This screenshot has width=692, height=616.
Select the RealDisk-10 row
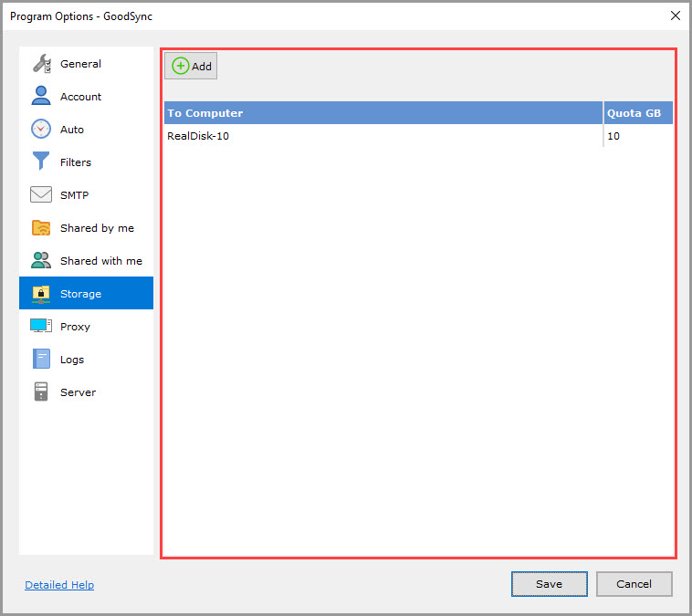point(418,136)
